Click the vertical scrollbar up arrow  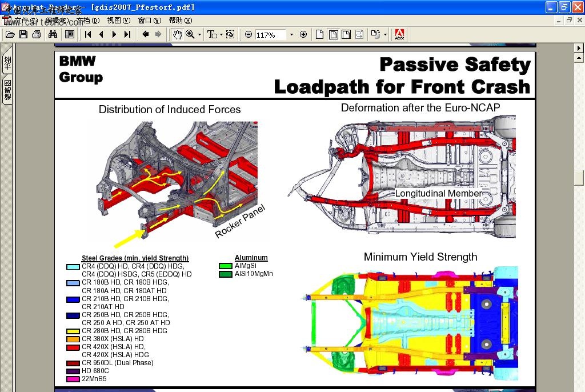(x=579, y=58)
